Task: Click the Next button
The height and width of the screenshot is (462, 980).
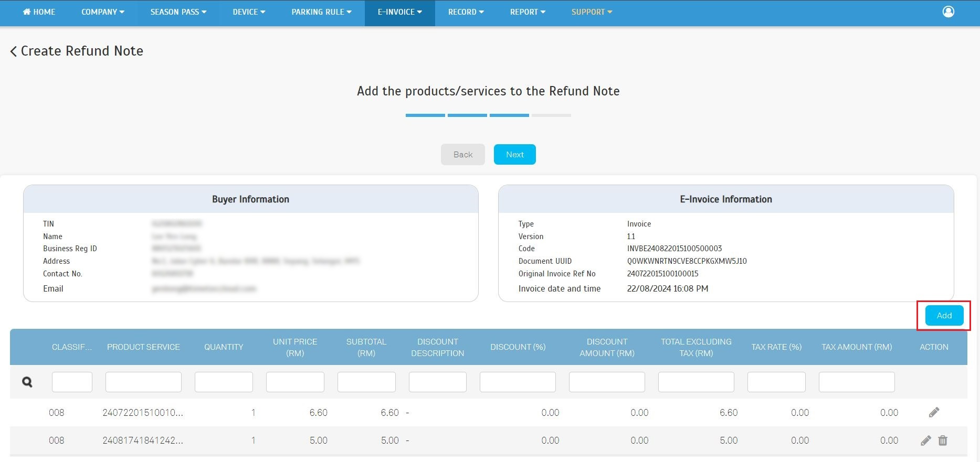Action: point(514,155)
